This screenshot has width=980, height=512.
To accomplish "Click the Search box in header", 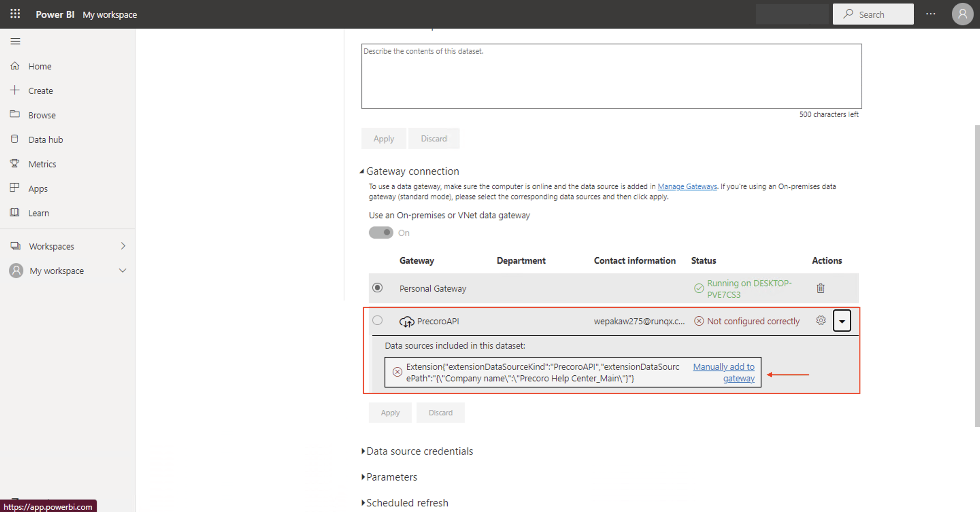I will point(873,14).
